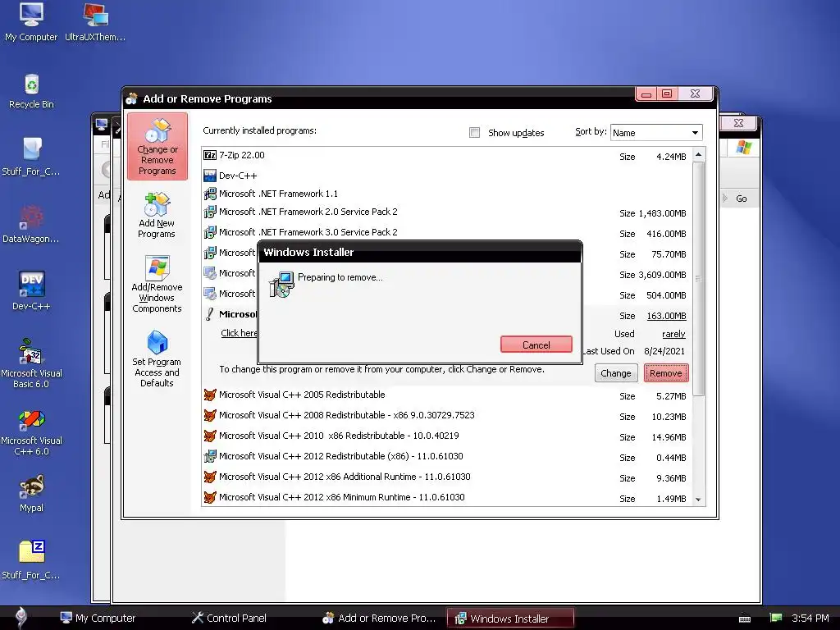Click Set Program Access and Defaults icon
Screen dimensions: 840x630
(x=157, y=358)
